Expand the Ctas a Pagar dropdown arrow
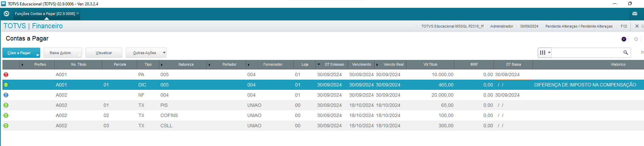This screenshot has height=146, width=644. (x=38, y=55)
